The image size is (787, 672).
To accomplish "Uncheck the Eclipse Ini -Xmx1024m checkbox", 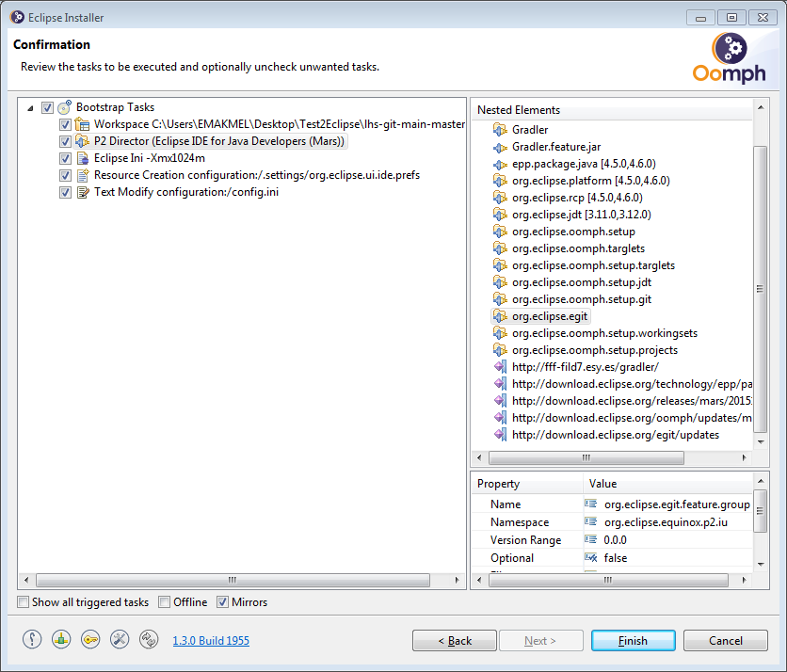I will coord(65,159).
